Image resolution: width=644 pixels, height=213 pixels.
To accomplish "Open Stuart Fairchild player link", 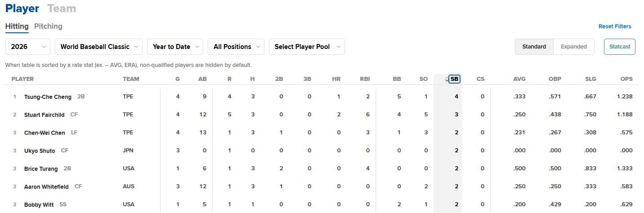I will 45,115.
